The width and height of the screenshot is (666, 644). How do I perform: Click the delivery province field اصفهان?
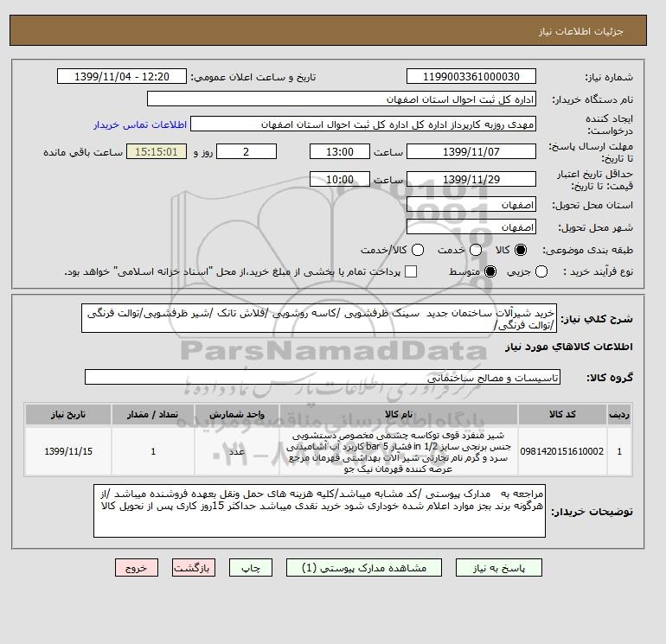471,205
